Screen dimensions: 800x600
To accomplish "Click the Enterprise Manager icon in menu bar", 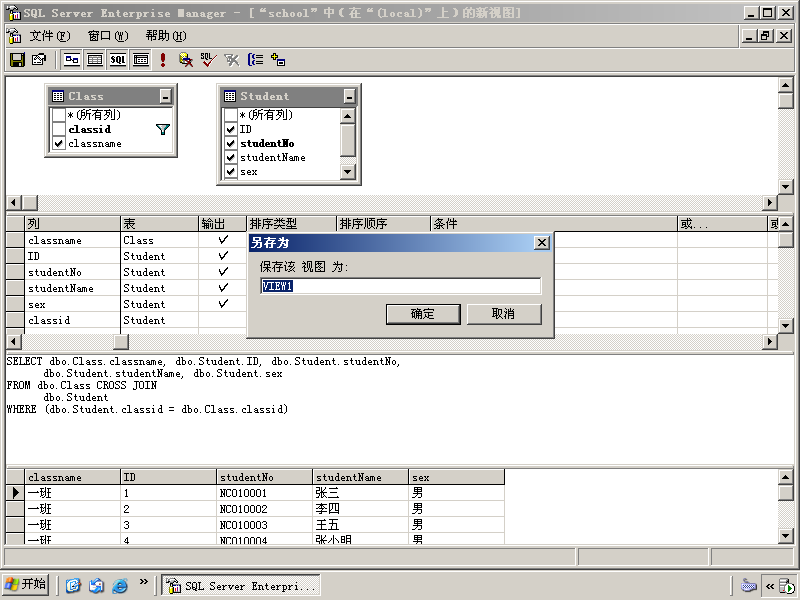I will pos(14,36).
